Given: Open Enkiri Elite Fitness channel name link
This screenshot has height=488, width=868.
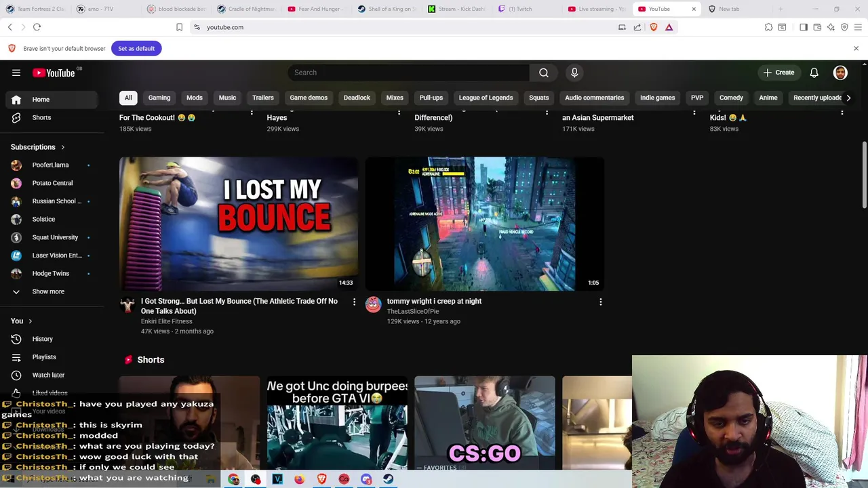Looking at the screenshot, I should (166, 321).
